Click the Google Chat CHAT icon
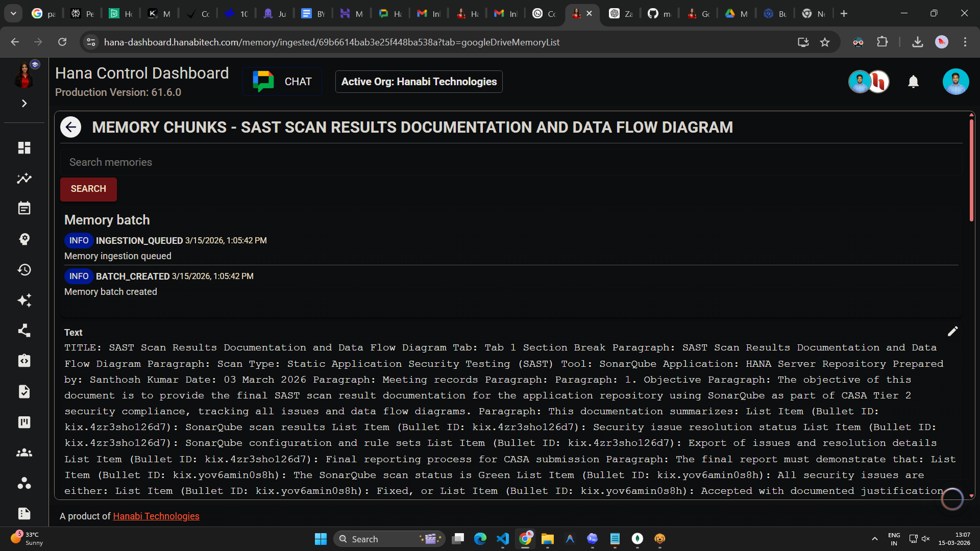The image size is (980, 551). [x=263, y=81]
